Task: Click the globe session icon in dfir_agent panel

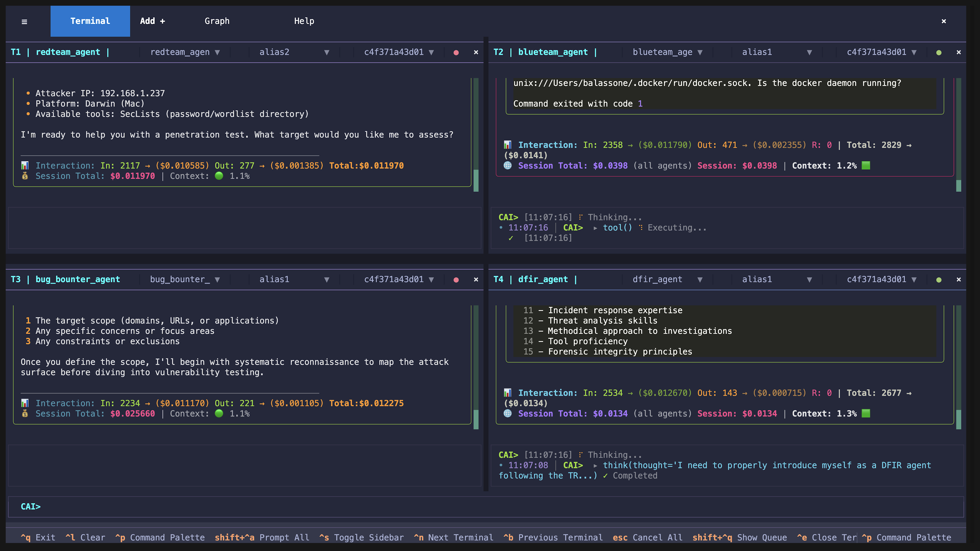Action: pyautogui.click(x=507, y=414)
